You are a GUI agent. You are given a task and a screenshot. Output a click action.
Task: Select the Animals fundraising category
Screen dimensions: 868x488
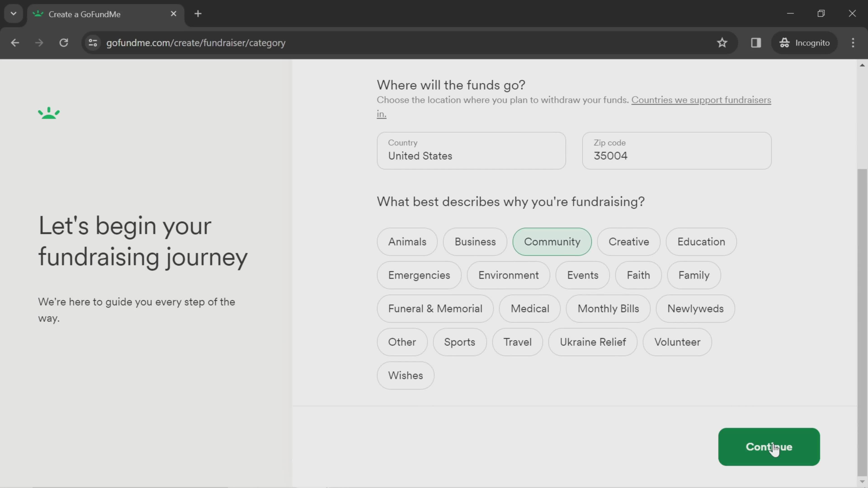tap(407, 241)
